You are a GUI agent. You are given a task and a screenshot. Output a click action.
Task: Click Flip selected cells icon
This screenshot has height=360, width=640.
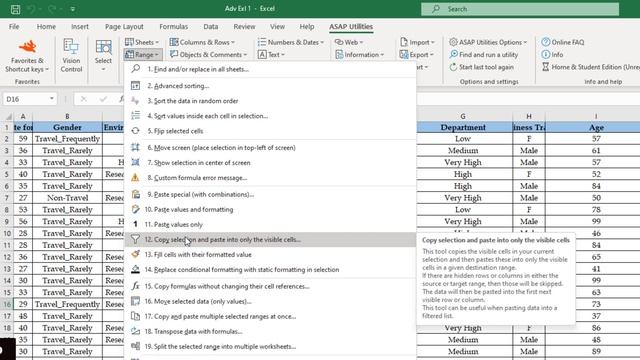(x=136, y=131)
